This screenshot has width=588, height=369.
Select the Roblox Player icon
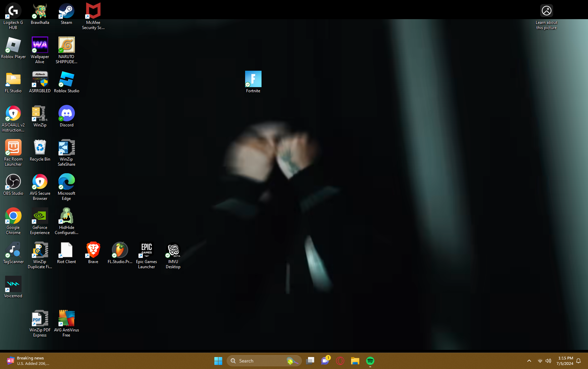(13, 48)
